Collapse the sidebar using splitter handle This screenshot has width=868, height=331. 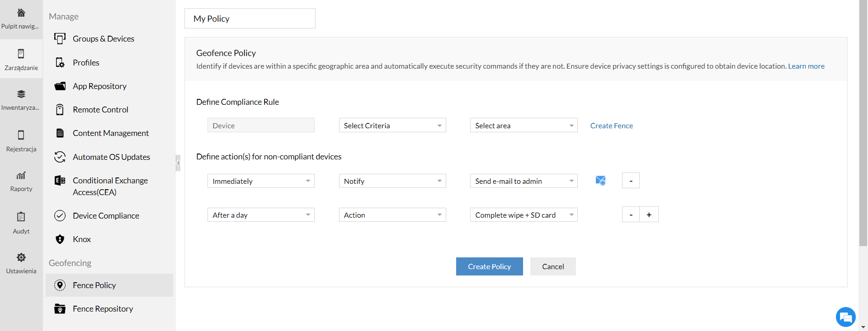pos(178,163)
